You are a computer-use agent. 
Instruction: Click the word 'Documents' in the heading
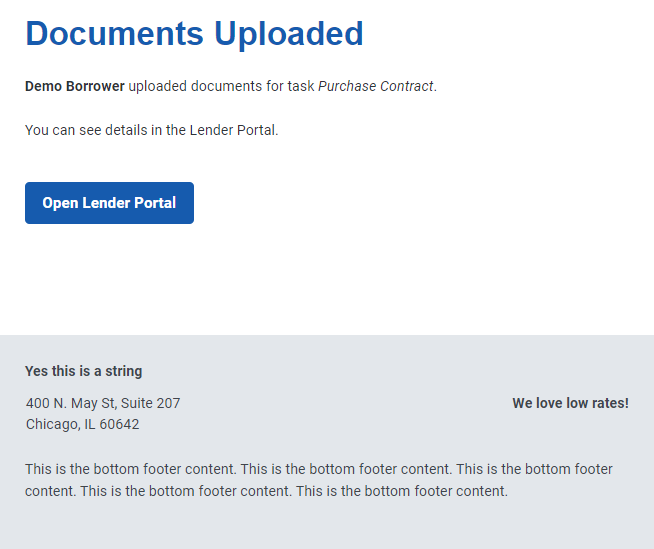[x=115, y=34]
